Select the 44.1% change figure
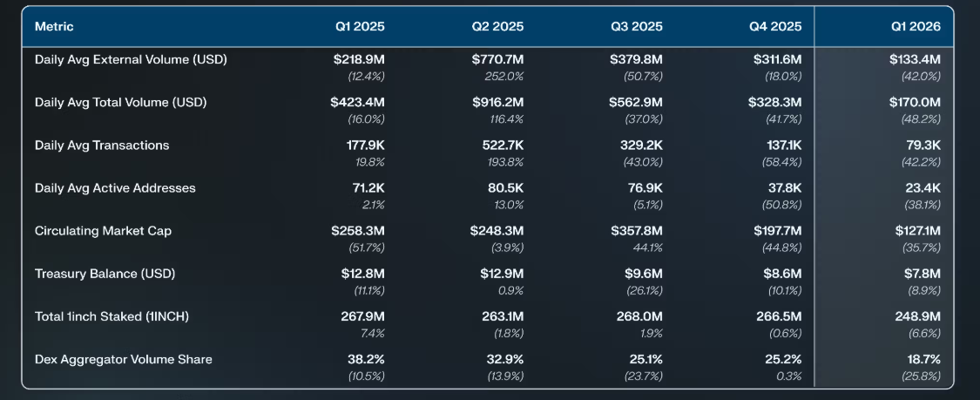This screenshot has height=400, width=980. click(647, 247)
